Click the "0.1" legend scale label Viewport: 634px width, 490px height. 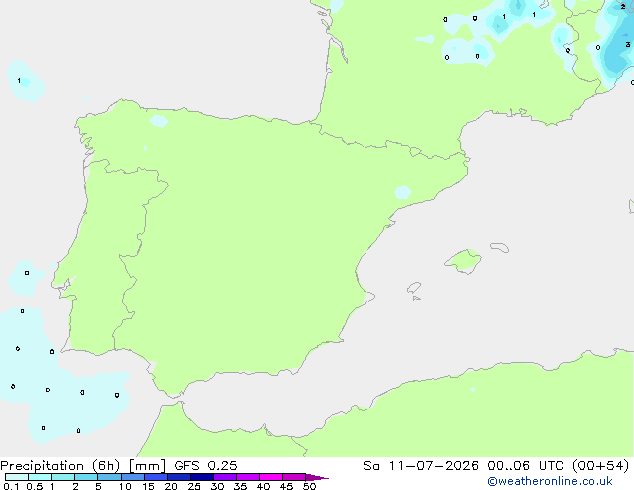[x=11, y=486]
